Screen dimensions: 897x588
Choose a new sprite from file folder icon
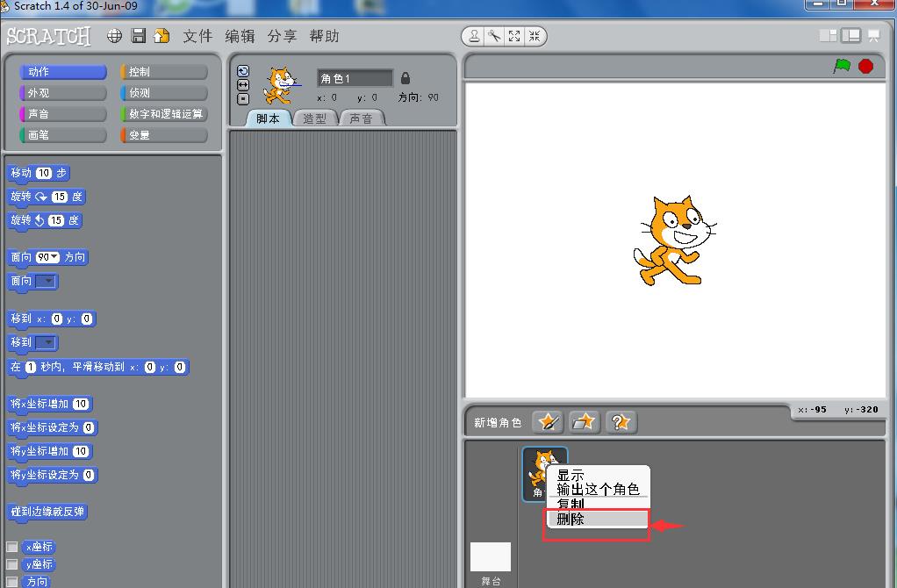pos(584,422)
